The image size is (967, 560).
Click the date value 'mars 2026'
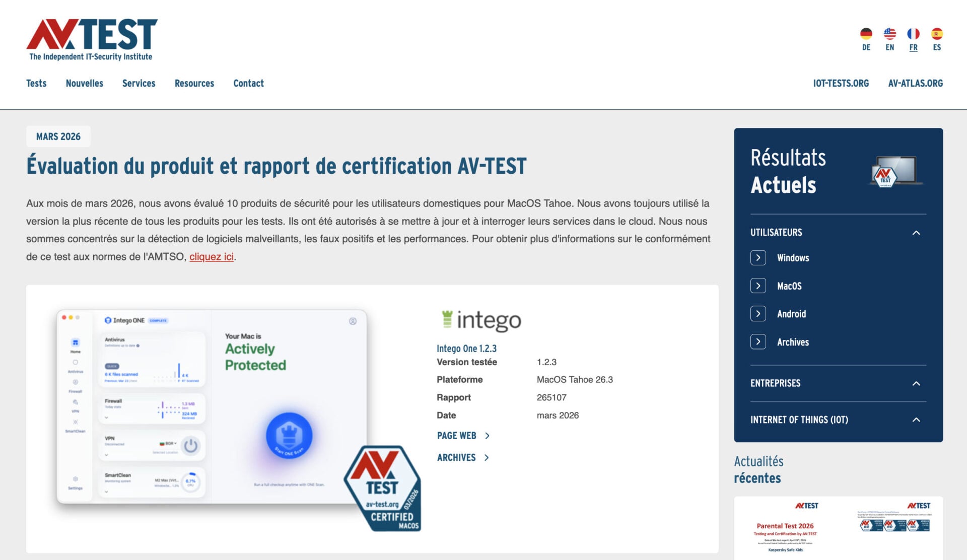tap(558, 415)
